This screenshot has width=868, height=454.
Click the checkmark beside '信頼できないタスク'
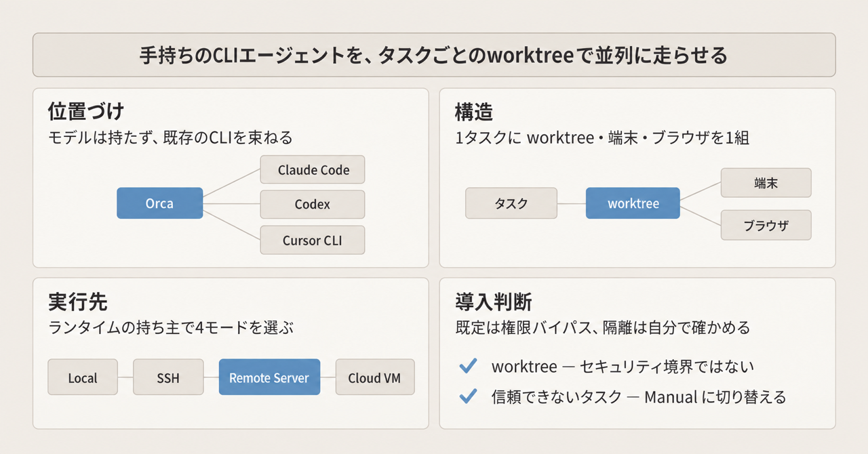[x=468, y=396]
